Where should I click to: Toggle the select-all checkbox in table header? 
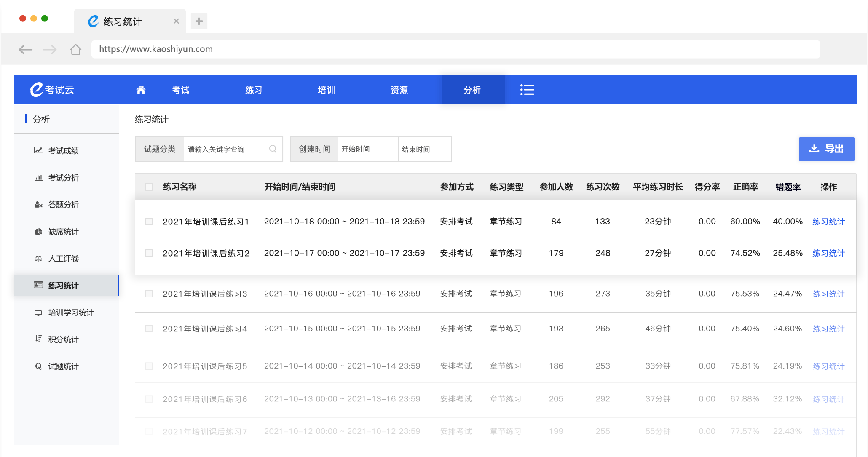[x=149, y=187]
